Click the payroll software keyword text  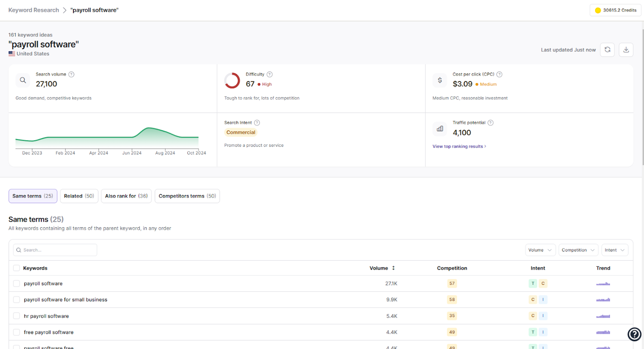click(43, 284)
